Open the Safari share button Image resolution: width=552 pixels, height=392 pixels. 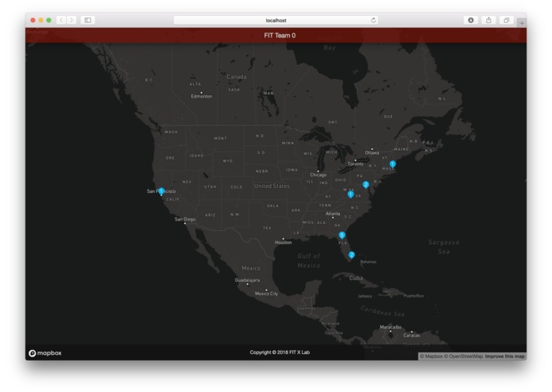click(x=488, y=21)
